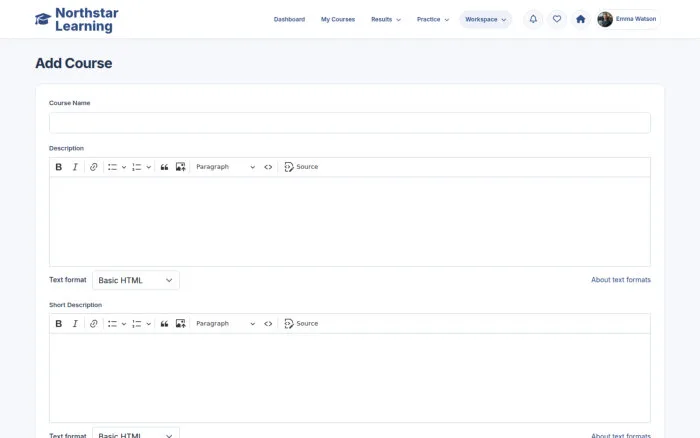Open About text formats link under Short Description
The width and height of the screenshot is (700, 438).
pos(621,435)
